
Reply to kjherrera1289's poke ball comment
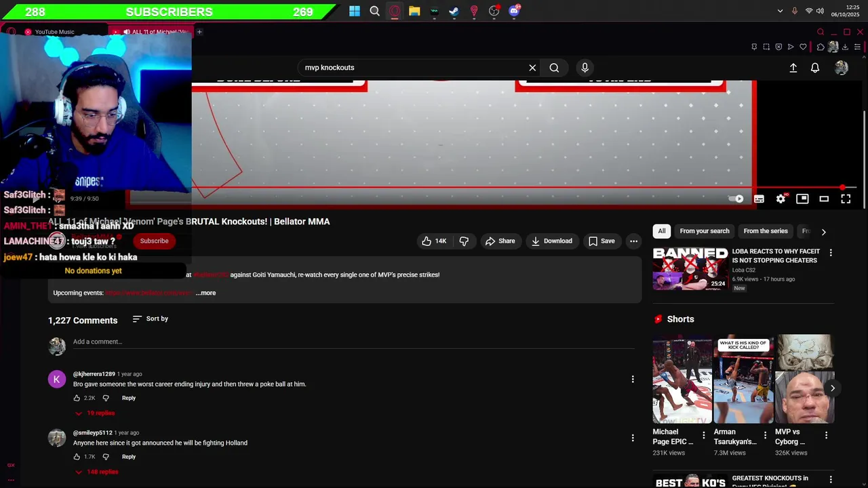pos(129,398)
